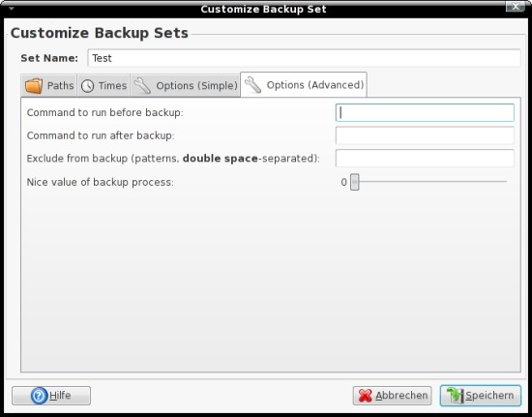The height and width of the screenshot is (417, 532).
Task: Click the wrench icon on Options (Advanced) tab
Action: (x=253, y=85)
